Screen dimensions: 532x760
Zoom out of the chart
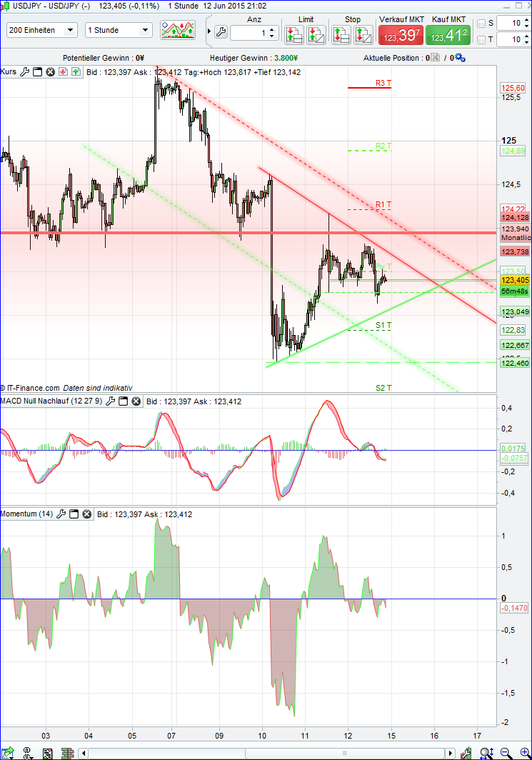point(506,753)
